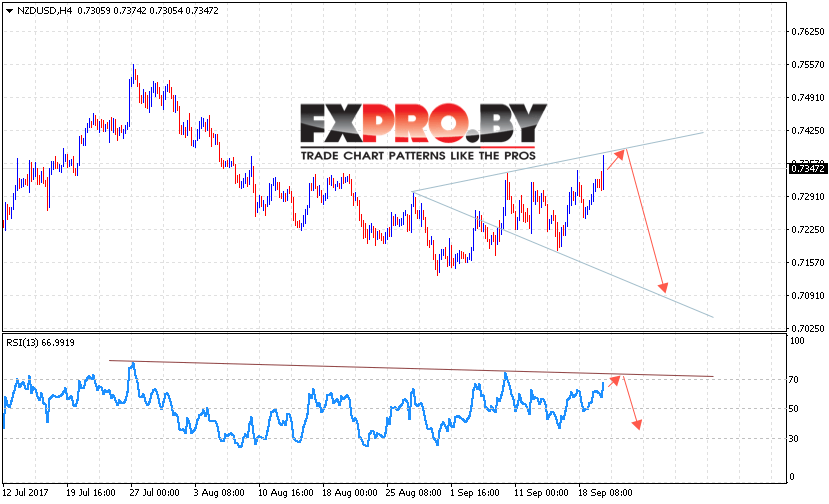Click the 12 Jul 2017 date label

click(x=25, y=493)
